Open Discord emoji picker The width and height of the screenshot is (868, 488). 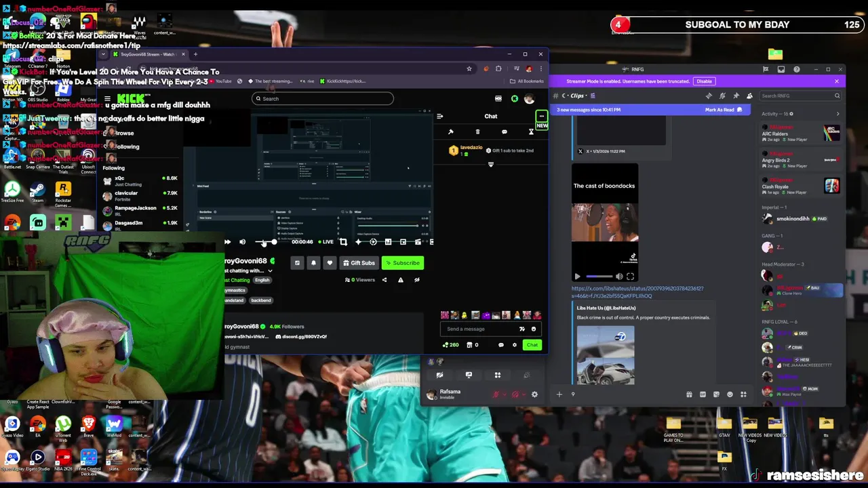(730, 394)
